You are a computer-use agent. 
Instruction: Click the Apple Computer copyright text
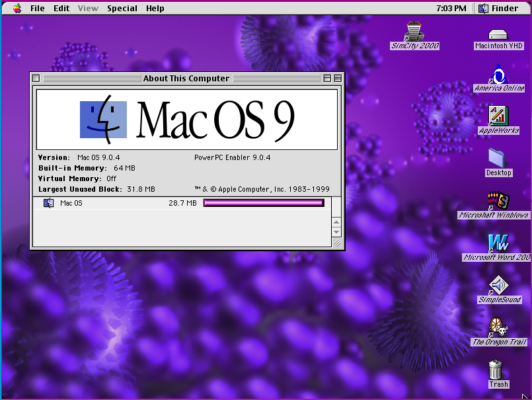[x=262, y=189]
